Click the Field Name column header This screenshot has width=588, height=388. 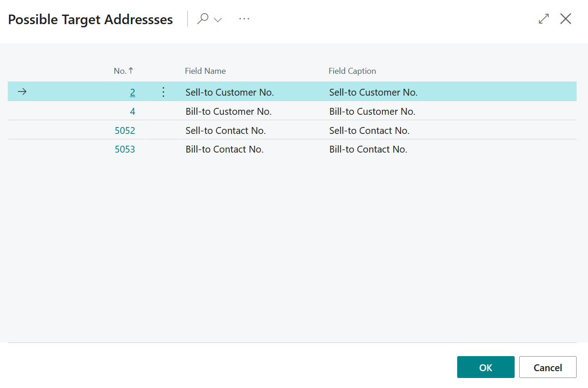coord(205,71)
